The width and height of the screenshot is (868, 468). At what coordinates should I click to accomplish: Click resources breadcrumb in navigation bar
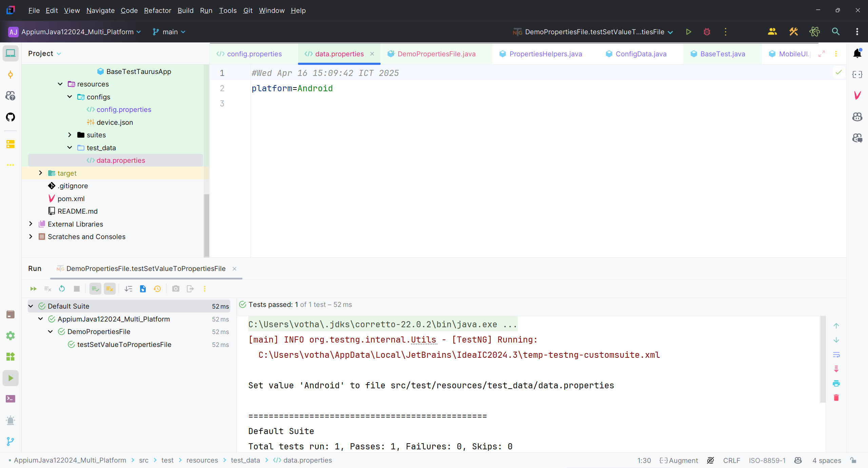[x=202, y=460]
